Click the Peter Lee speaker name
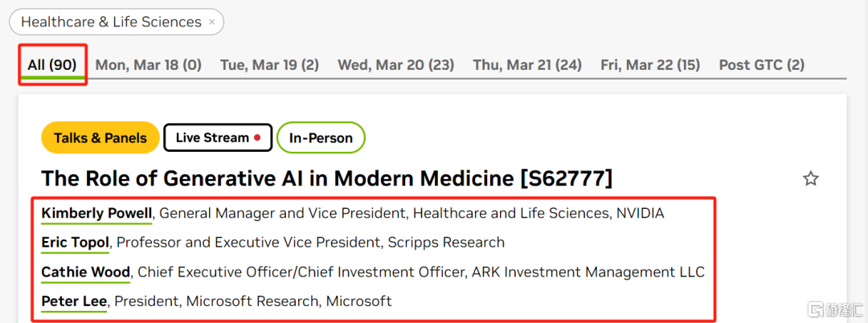Image resolution: width=868 pixels, height=323 pixels. (74, 301)
